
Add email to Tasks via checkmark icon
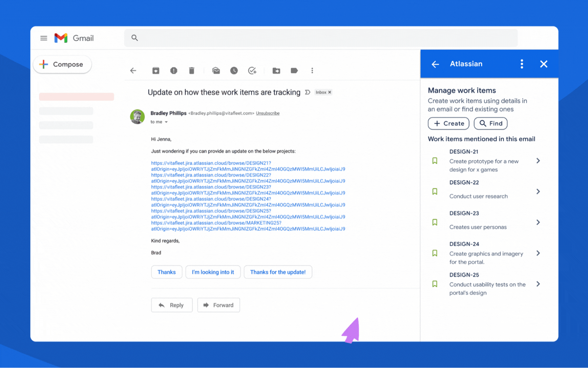click(252, 71)
